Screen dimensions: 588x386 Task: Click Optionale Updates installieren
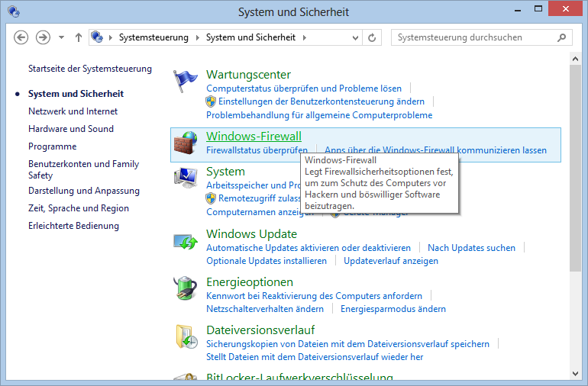click(x=267, y=261)
